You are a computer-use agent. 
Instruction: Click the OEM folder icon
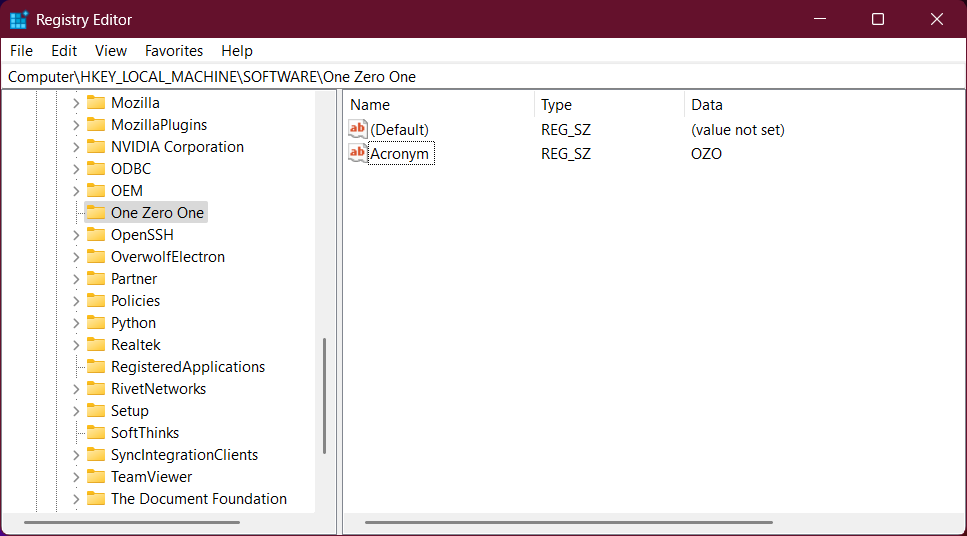click(96, 191)
